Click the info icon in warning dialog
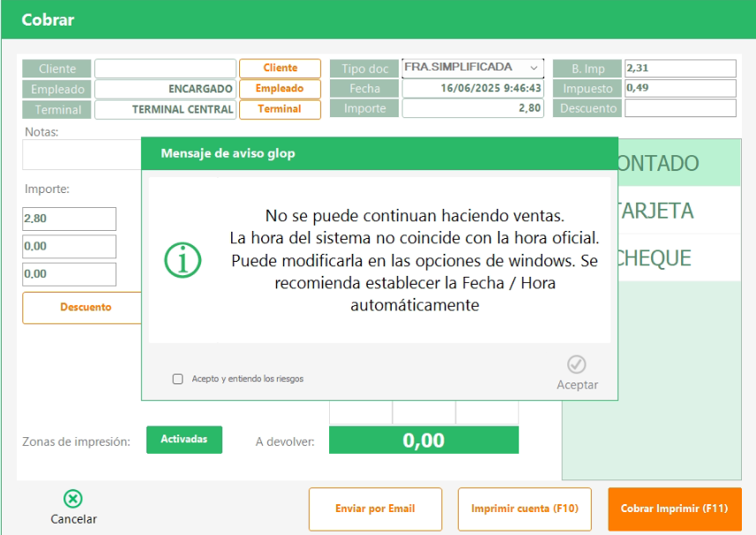Image resolution: width=756 pixels, height=535 pixels. [183, 259]
